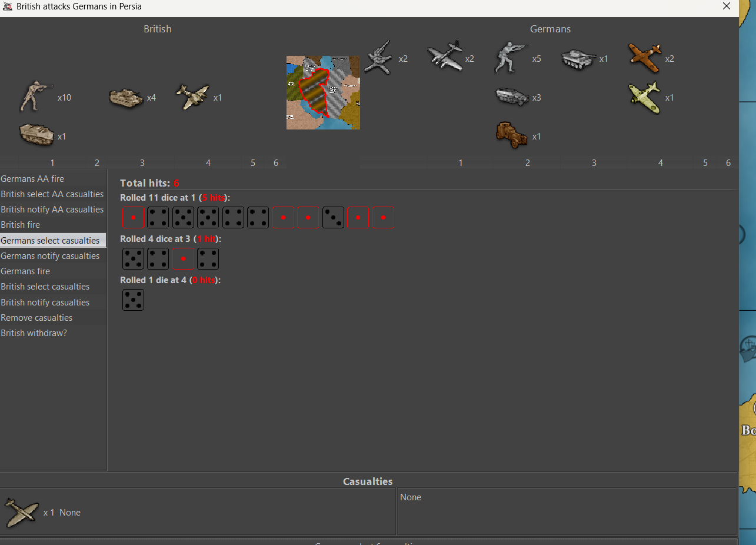This screenshot has width=756, height=545.
Task: Click the red hit die rolled at 3
Action: click(x=183, y=259)
